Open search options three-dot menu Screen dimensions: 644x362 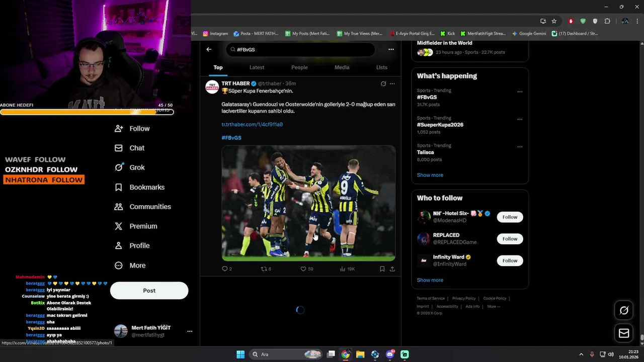point(391,49)
